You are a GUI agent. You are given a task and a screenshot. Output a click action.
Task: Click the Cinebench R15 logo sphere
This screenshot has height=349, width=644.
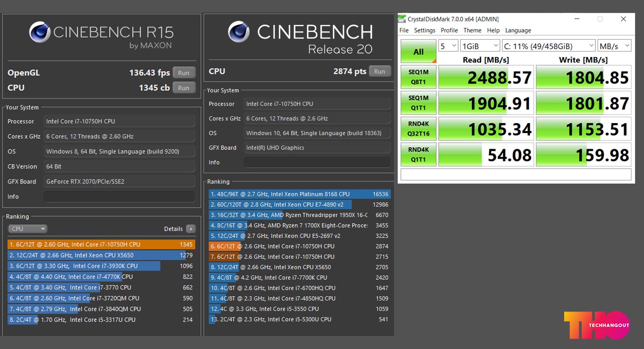40,32
